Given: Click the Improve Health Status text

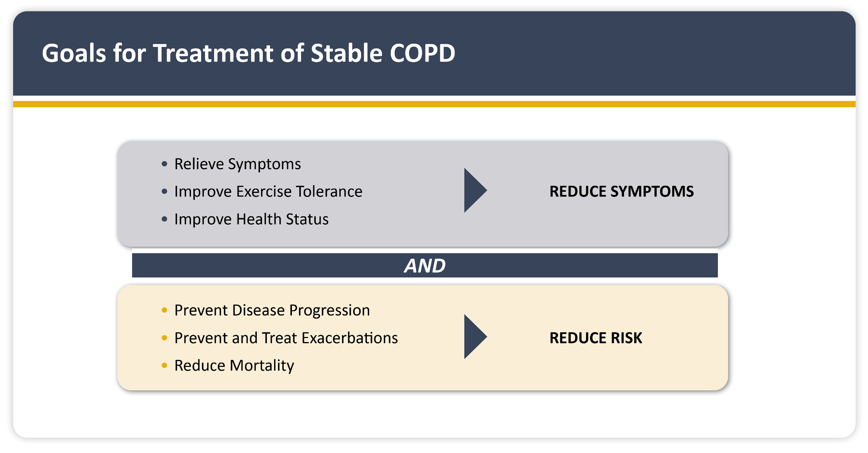Looking at the screenshot, I should (251, 219).
